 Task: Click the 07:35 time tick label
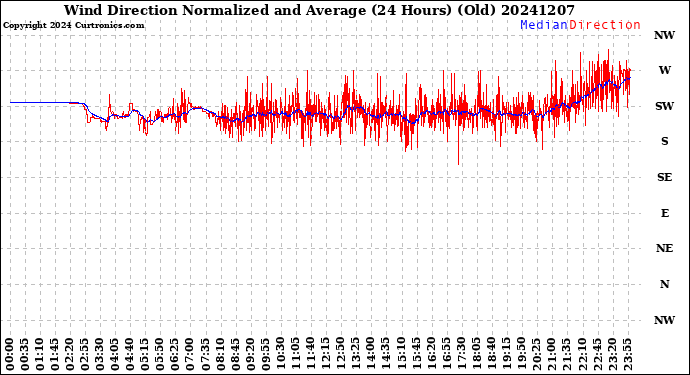pyautogui.click(x=206, y=353)
